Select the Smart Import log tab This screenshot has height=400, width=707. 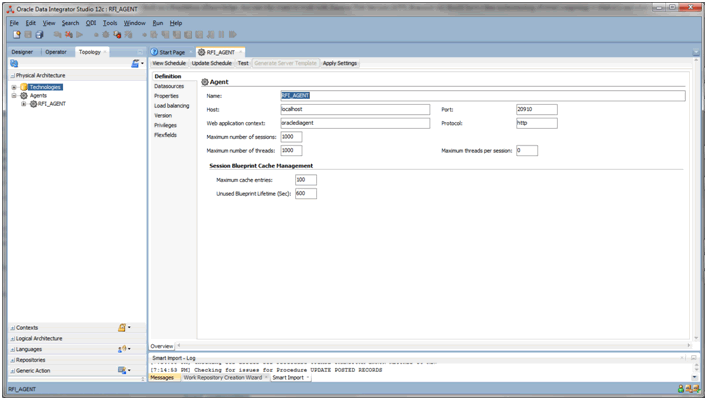click(x=290, y=378)
